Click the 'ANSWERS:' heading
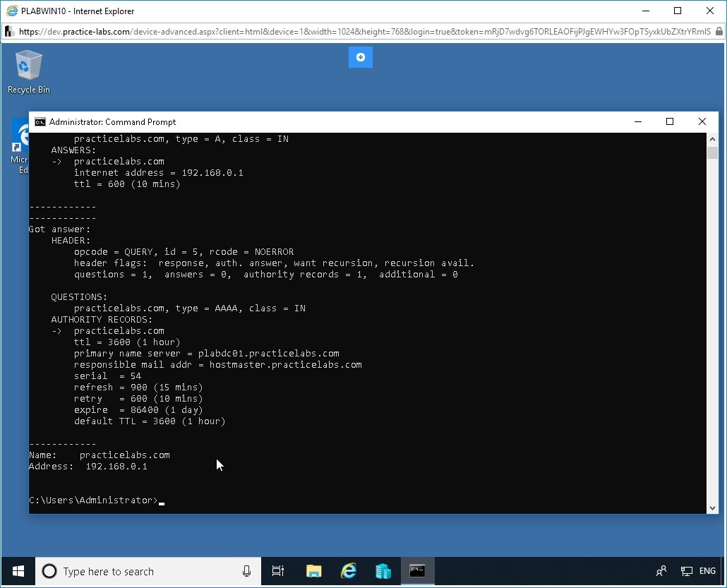727x588 pixels. tap(73, 150)
